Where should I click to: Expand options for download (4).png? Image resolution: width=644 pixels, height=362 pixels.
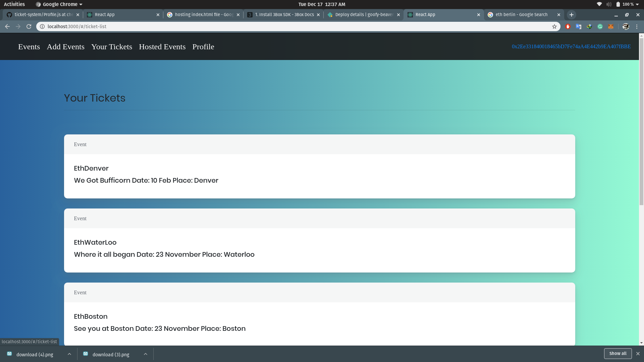click(x=69, y=354)
